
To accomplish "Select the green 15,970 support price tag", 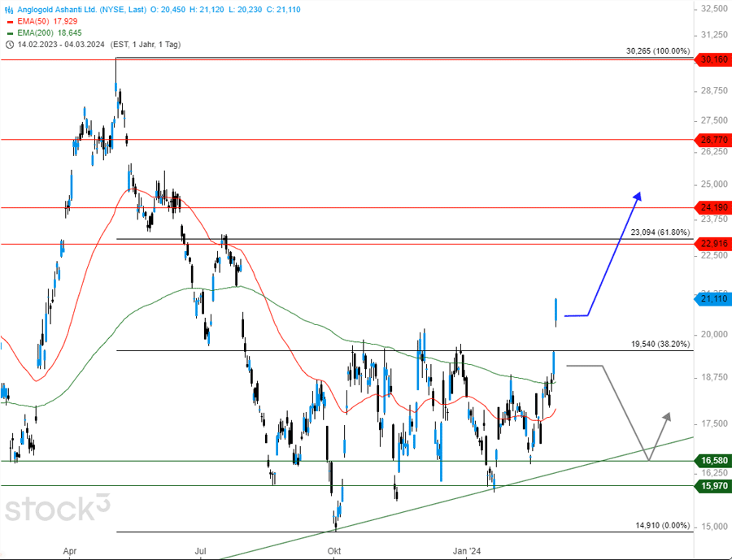I will [713, 486].
